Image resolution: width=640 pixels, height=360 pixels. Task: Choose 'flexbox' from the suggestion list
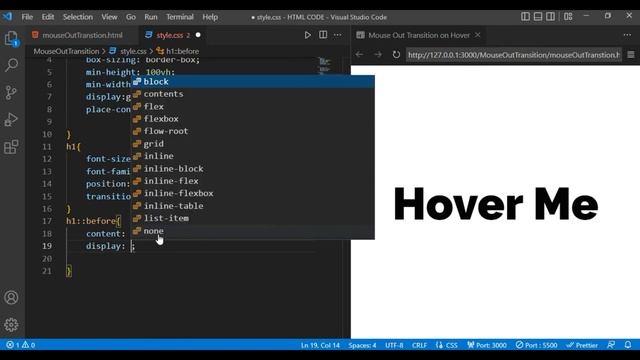click(253, 119)
